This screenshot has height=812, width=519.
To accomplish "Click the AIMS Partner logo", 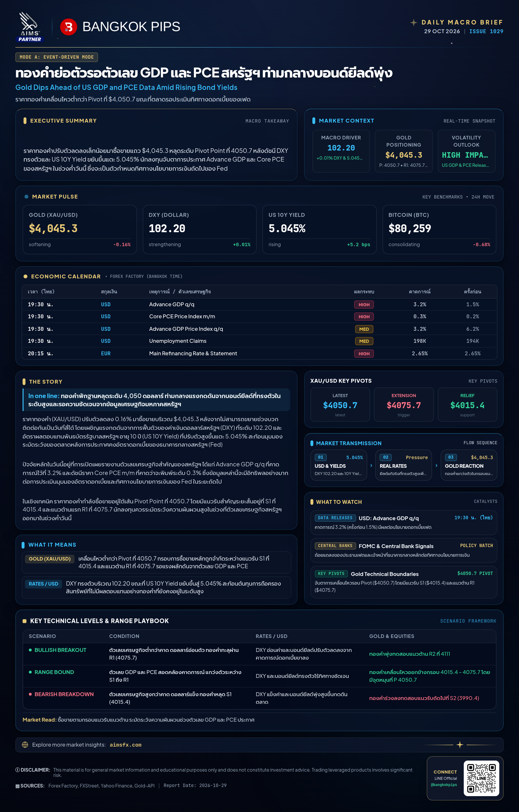I will click(x=30, y=27).
